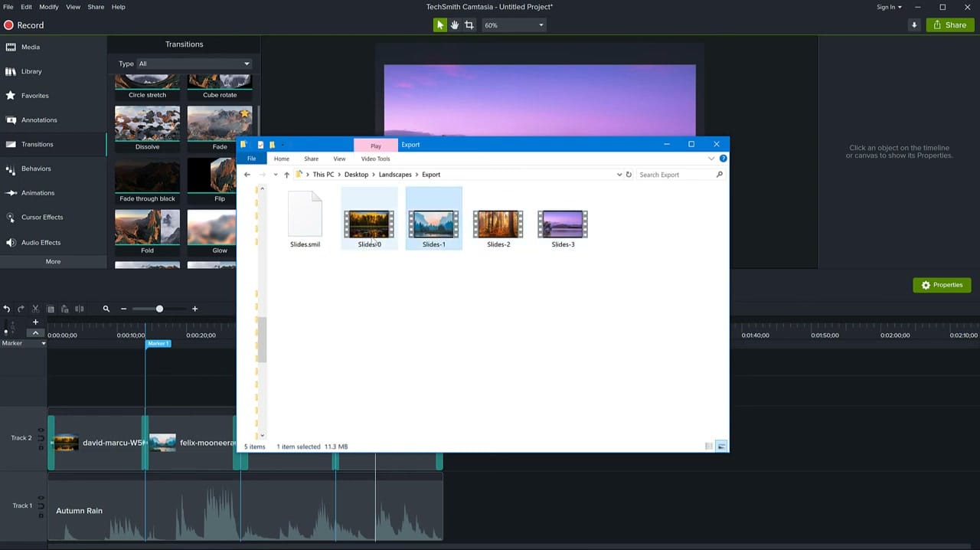Select the Cut scissors icon on the timeline
Screen dimensions: 980x550
pyautogui.click(x=34, y=309)
